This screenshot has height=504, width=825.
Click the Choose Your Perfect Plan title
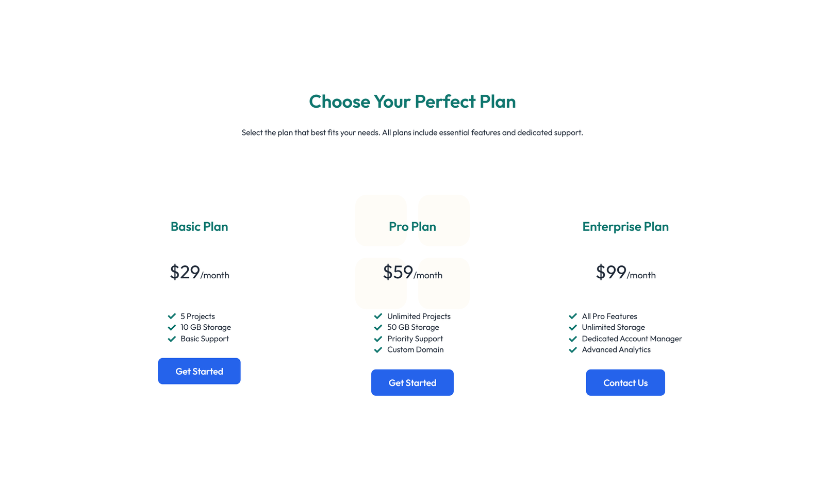pos(412,102)
